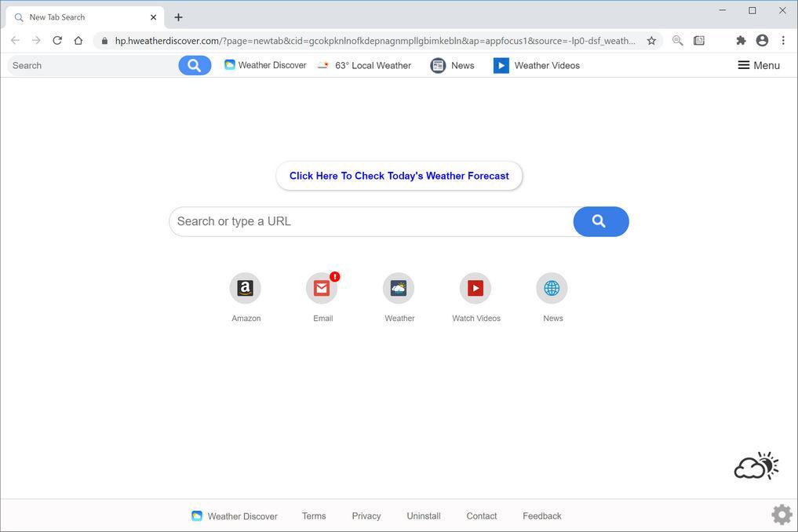
Task: Click the Feedback footer link
Action: pyautogui.click(x=542, y=516)
